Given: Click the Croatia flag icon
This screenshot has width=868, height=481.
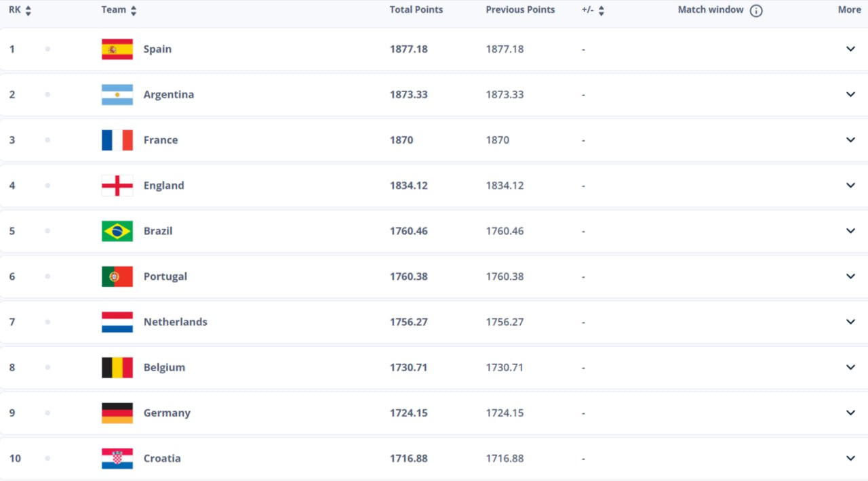Looking at the screenshot, I should [x=117, y=459].
